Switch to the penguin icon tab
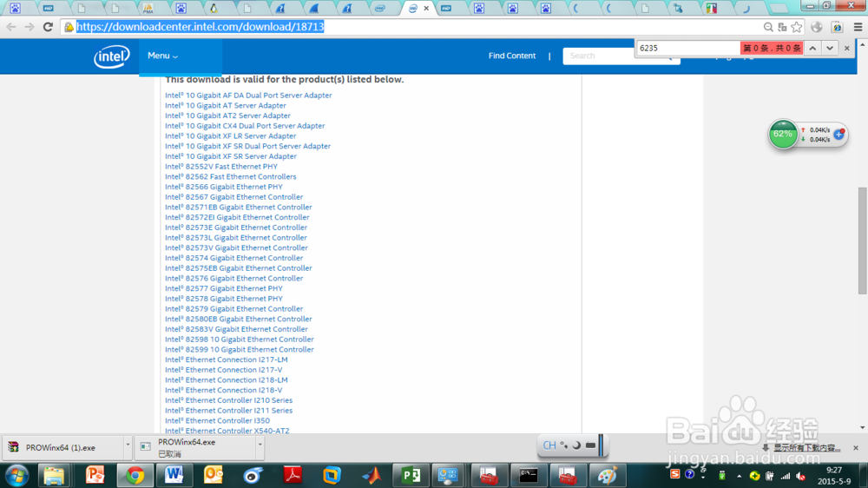 pyautogui.click(x=214, y=9)
